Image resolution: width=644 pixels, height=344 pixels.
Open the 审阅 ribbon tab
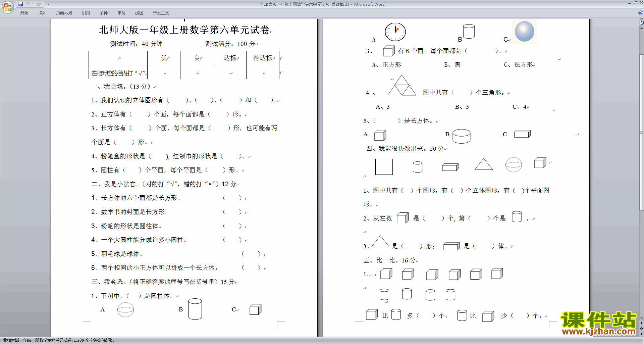(x=121, y=13)
